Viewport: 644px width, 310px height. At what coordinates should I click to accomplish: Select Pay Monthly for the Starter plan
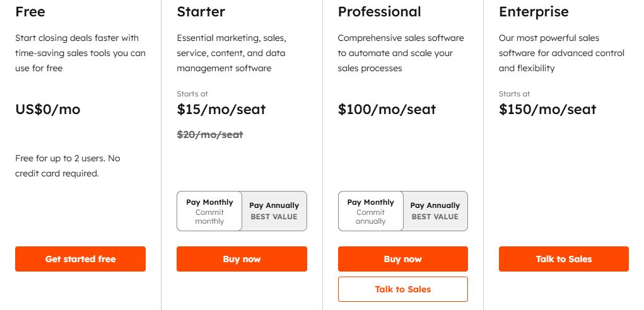pos(209,211)
